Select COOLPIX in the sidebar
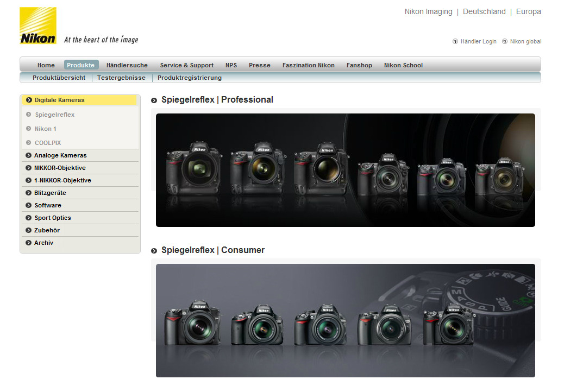583x392 pixels. [48, 143]
